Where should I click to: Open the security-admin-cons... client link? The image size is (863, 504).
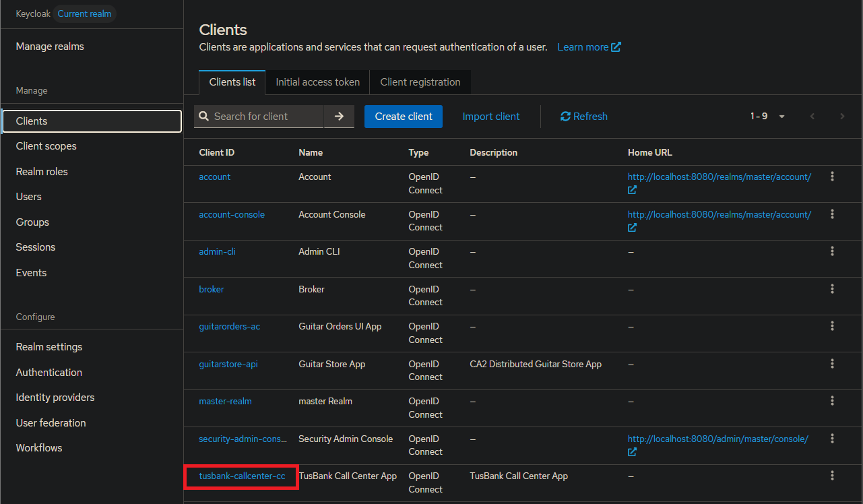[x=243, y=439]
